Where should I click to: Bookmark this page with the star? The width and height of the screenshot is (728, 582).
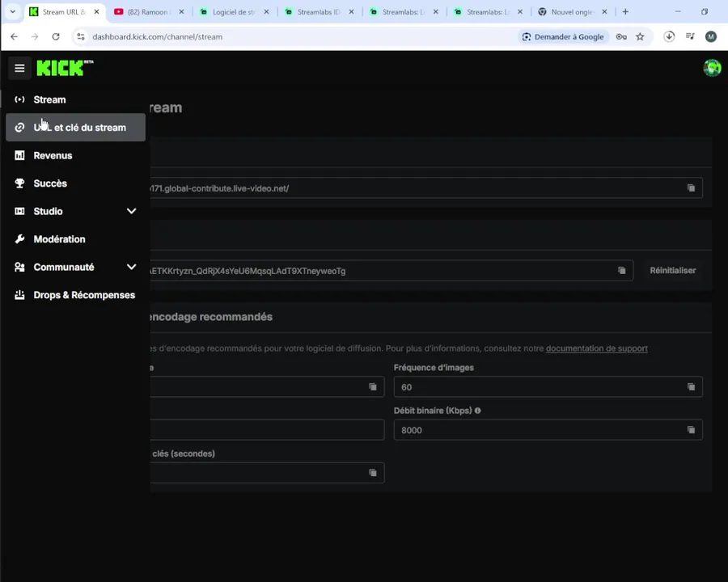coord(640,36)
